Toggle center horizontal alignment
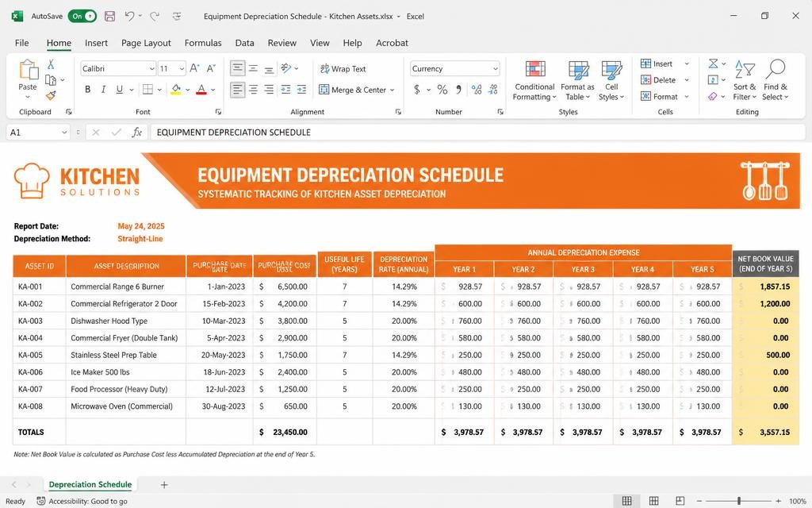 (253, 90)
